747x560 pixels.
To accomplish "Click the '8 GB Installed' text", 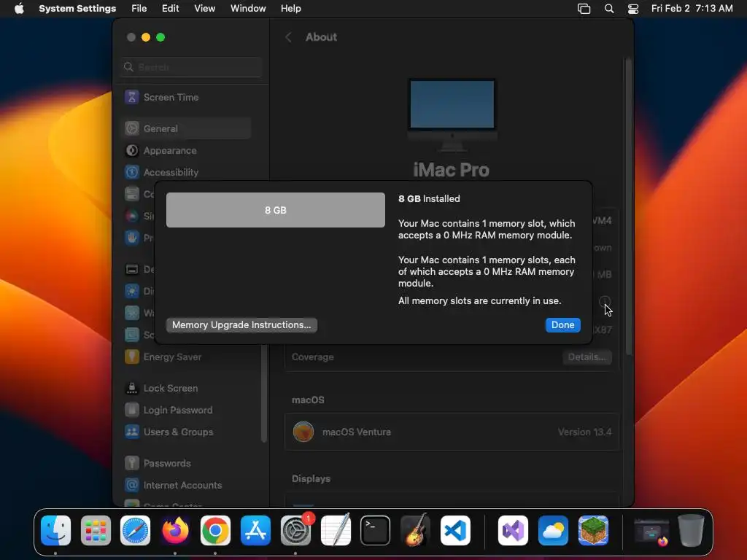I will click(429, 198).
